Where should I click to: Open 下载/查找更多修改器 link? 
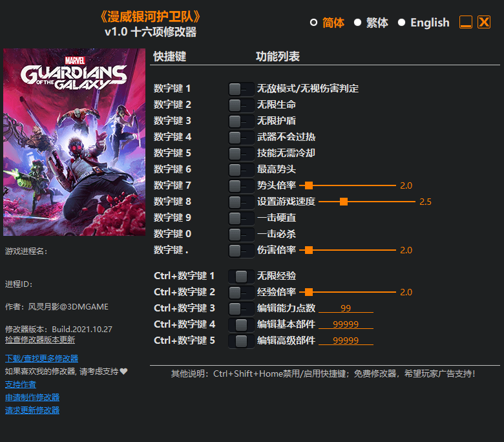[x=42, y=359]
